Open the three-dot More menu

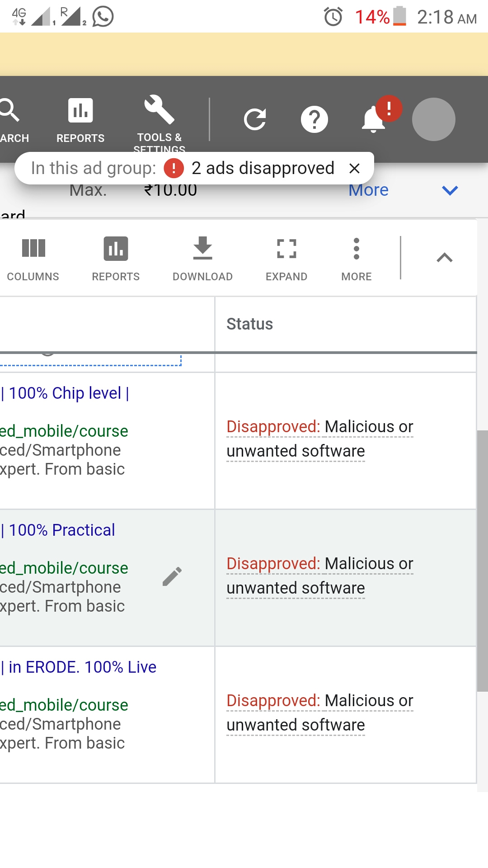pyautogui.click(x=357, y=259)
